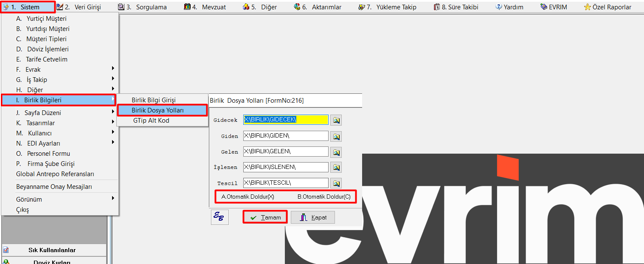This screenshot has width=644, height=264.
Task: Open the 1. Sistem menu
Action: coord(28,7)
